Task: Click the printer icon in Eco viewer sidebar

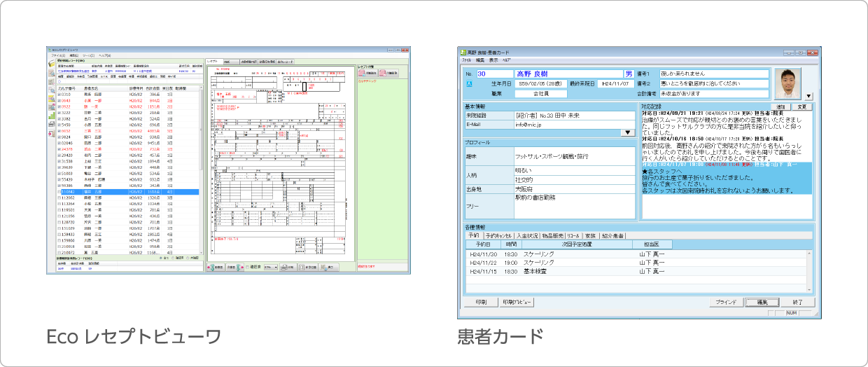Action: pyautogui.click(x=51, y=123)
